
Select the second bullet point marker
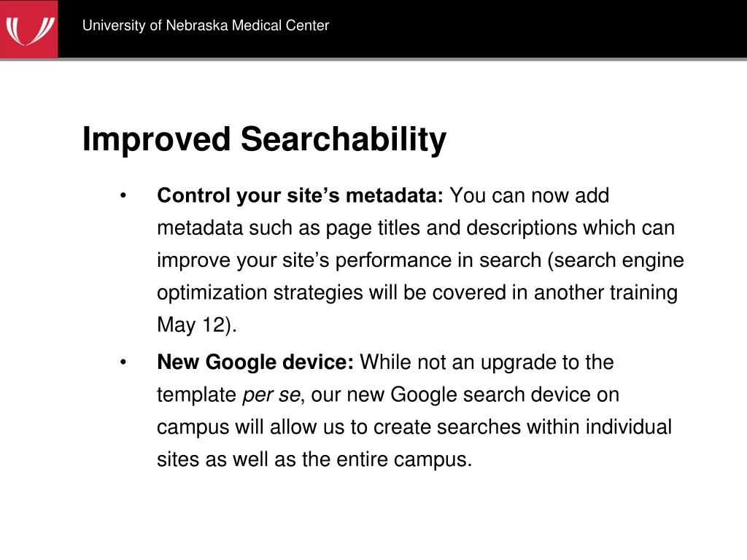[123, 362]
